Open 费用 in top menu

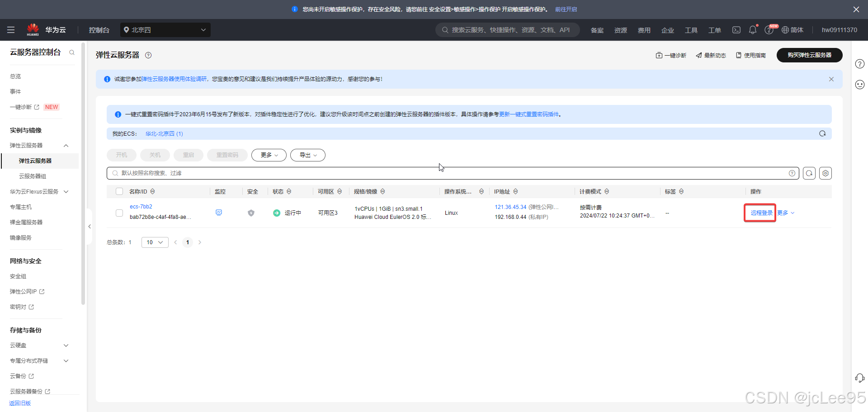tap(644, 30)
